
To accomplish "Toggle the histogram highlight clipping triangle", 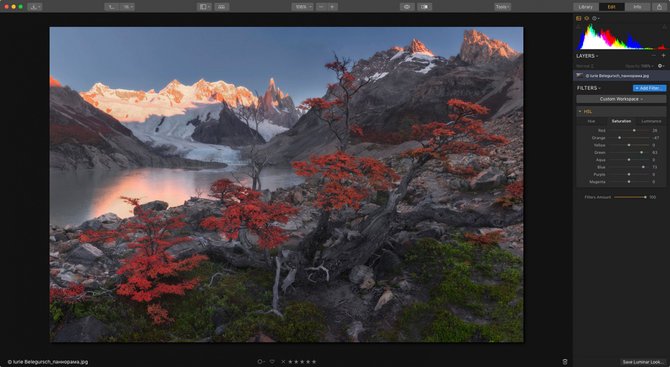I will 664,26.
